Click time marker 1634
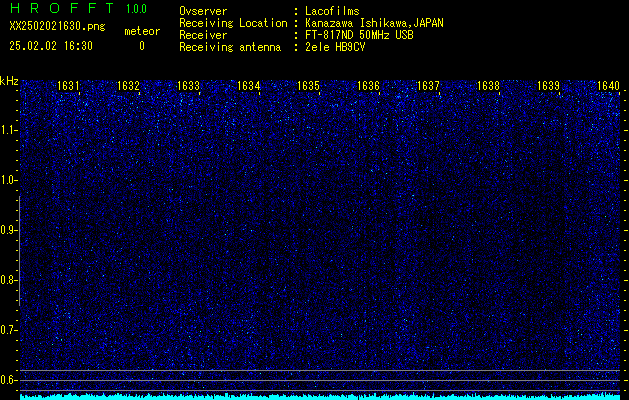Viewport: 629px width, 400px height. [248, 85]
